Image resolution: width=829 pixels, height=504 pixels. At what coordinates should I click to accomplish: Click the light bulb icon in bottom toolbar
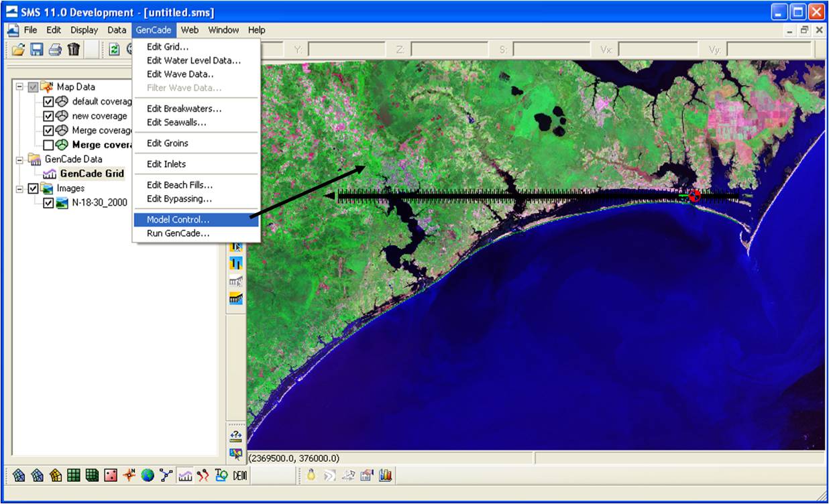(x=311, y=475)
